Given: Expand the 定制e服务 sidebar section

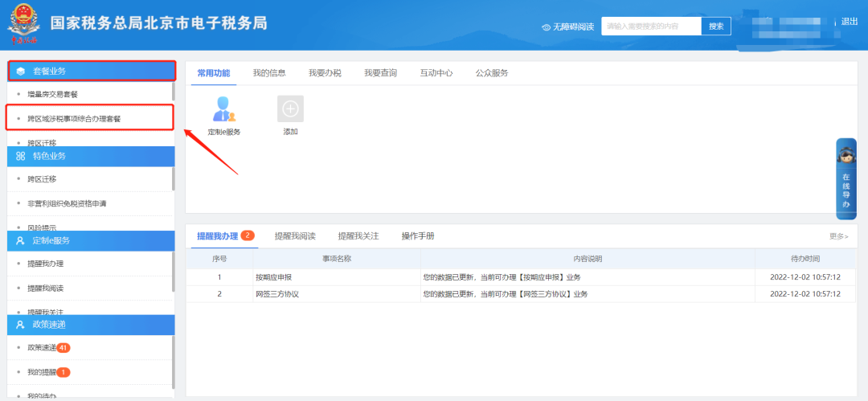Looking at the screenshot, I should [x=91, y=240].
